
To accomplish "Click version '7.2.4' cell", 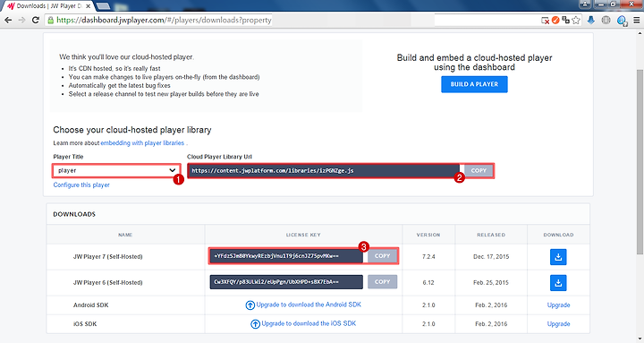I will pos(428,257).
